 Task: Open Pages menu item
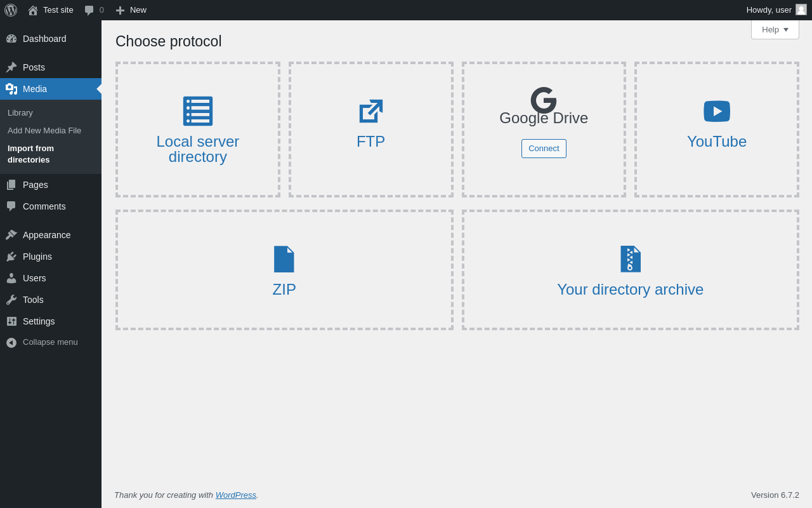(x=51, y=185)
